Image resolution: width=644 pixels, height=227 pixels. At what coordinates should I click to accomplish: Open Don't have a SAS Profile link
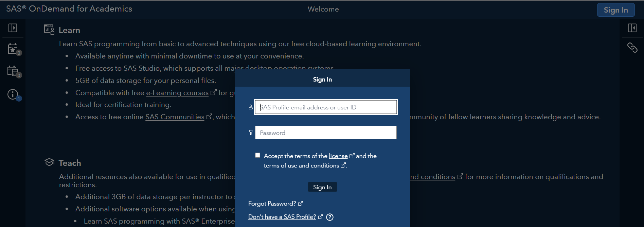coord(282,217)
